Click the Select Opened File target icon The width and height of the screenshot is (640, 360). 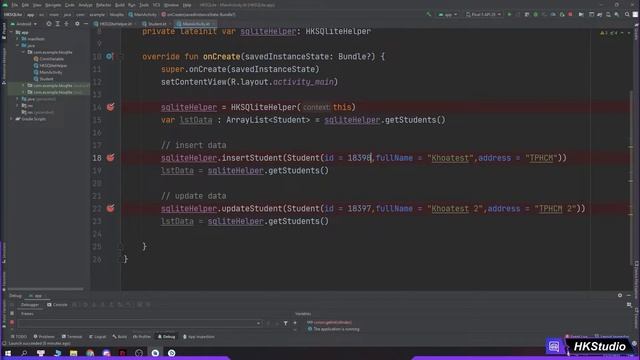click(49, 24)
